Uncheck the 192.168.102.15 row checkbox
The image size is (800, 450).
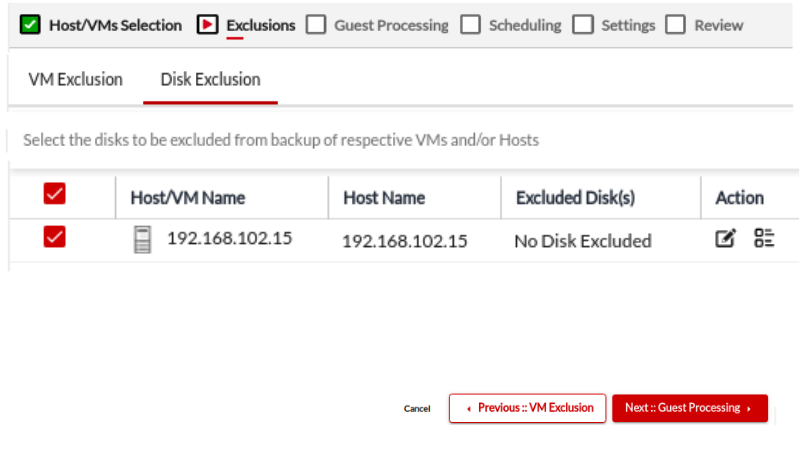pyautogui.click(x=55, y=238)
